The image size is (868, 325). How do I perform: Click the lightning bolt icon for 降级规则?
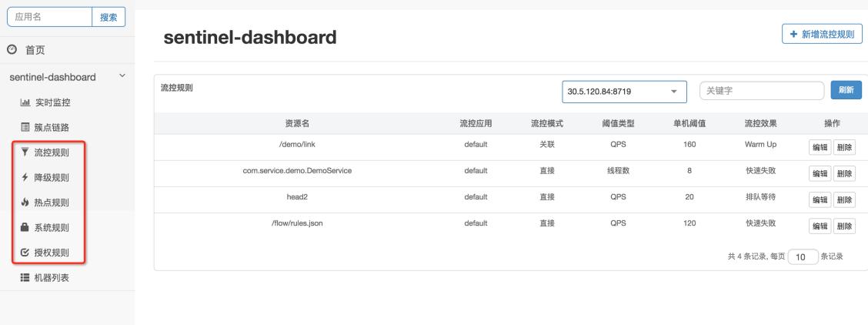25,177
